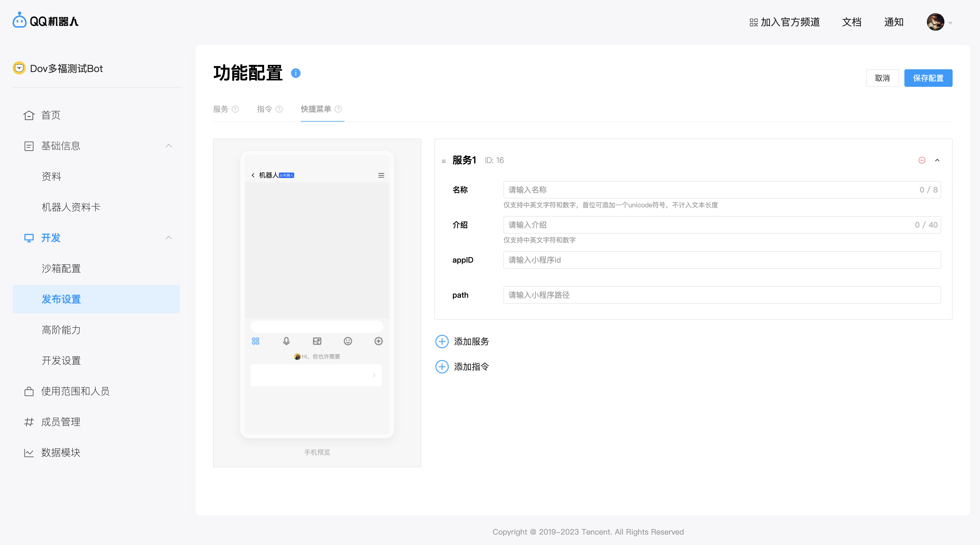This screenshot has width=980, height=545.
Task: Click the 保存配置 button
Action: [928, 78]
